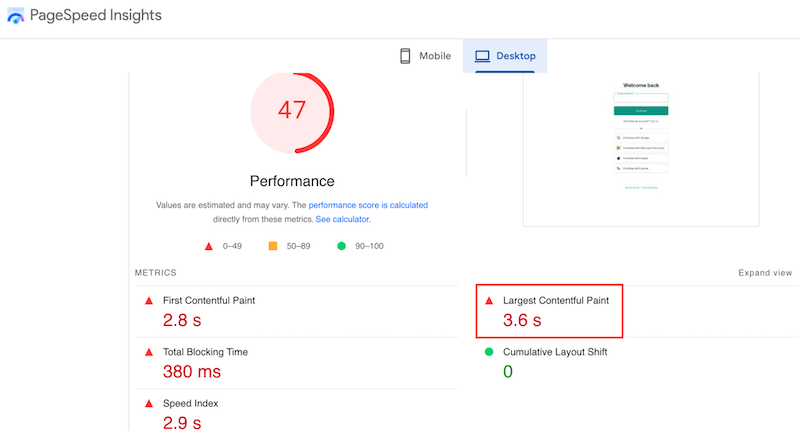Click the METRICS section heading

pos(156,273)
